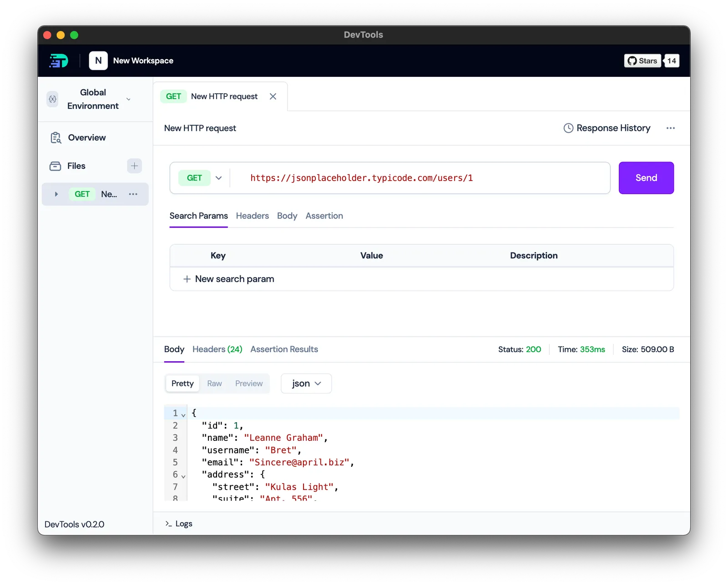Add a new file with the plus icon
The image size is (728, 585).
(x=134, y=166)
